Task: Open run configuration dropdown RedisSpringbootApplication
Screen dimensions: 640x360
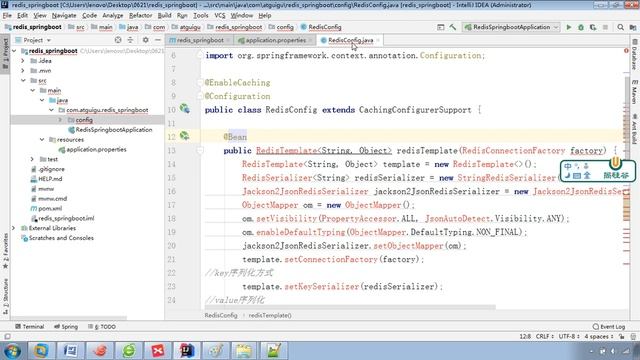Action: [x=511, y=27]
